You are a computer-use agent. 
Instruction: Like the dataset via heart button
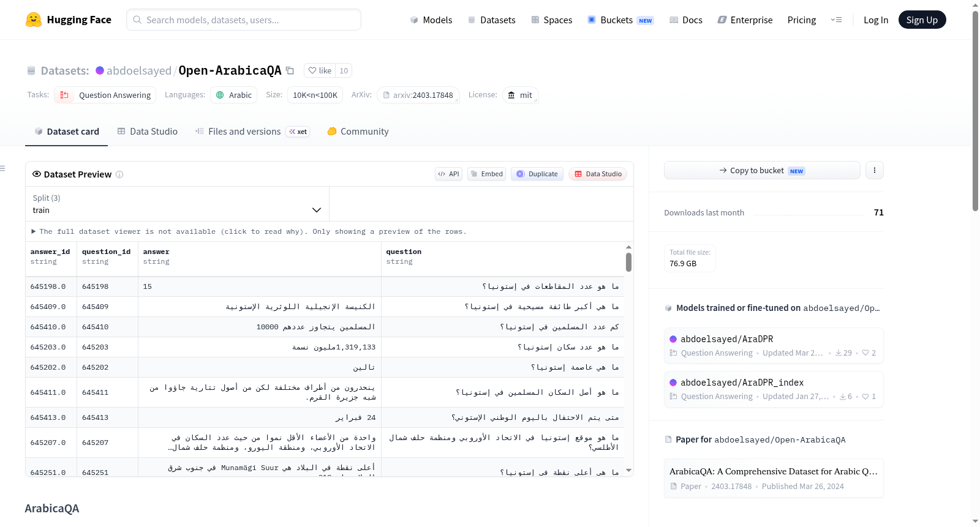(320, 70)
